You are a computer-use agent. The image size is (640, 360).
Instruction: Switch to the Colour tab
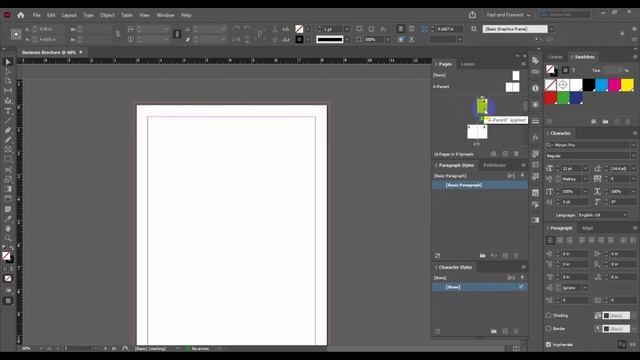click(555, 57)
